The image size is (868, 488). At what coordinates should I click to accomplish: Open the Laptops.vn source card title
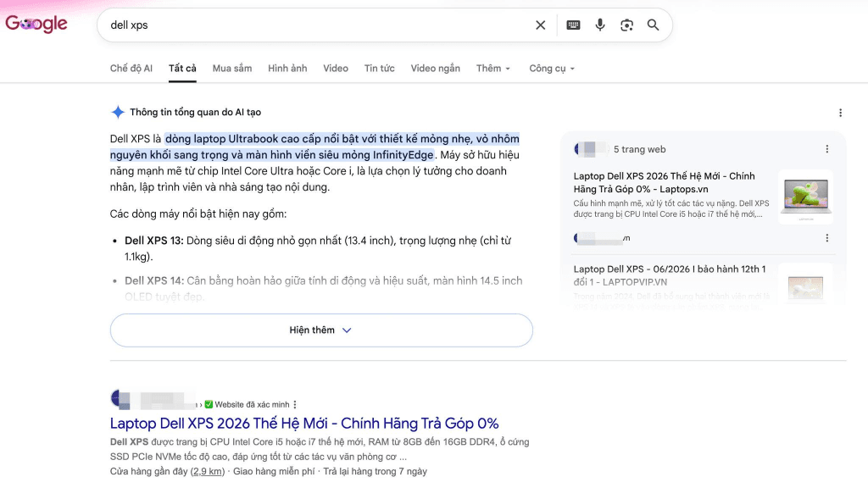pyautogui.click(x=665, y=183)
